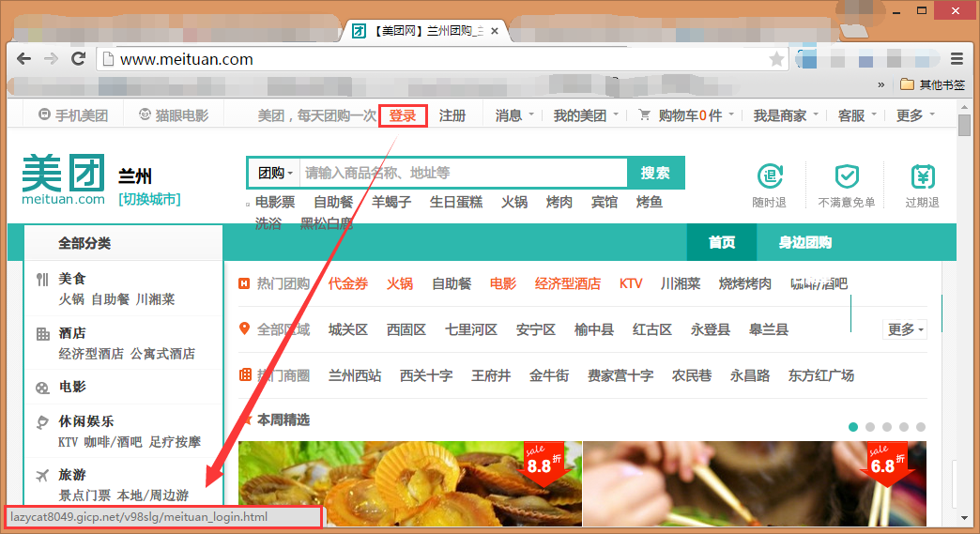Expand the 客服 dropdown
This screenshot has height=534, width=980.
click(858, 115)
